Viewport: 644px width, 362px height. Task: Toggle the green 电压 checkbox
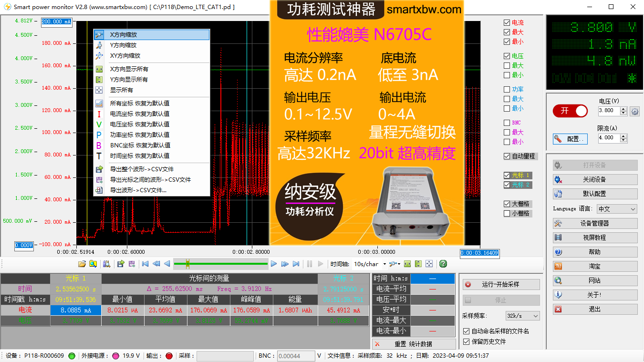[507, 56]
